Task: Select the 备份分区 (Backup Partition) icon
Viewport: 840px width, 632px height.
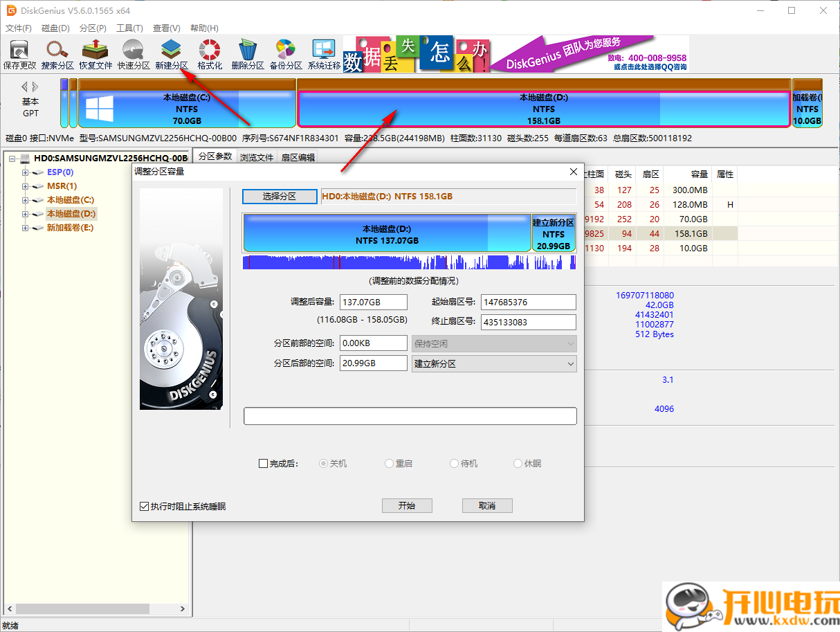Action: click(x=285, y=53)
